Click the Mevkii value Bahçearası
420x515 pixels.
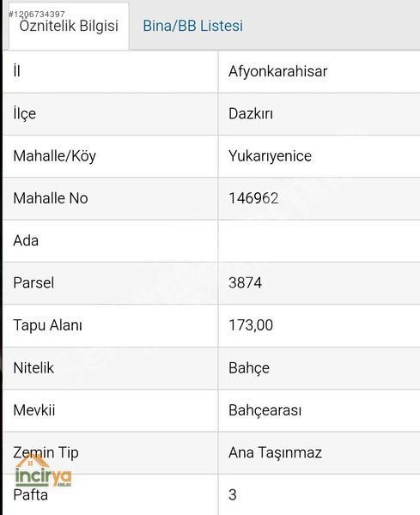[x=265, y=410]
